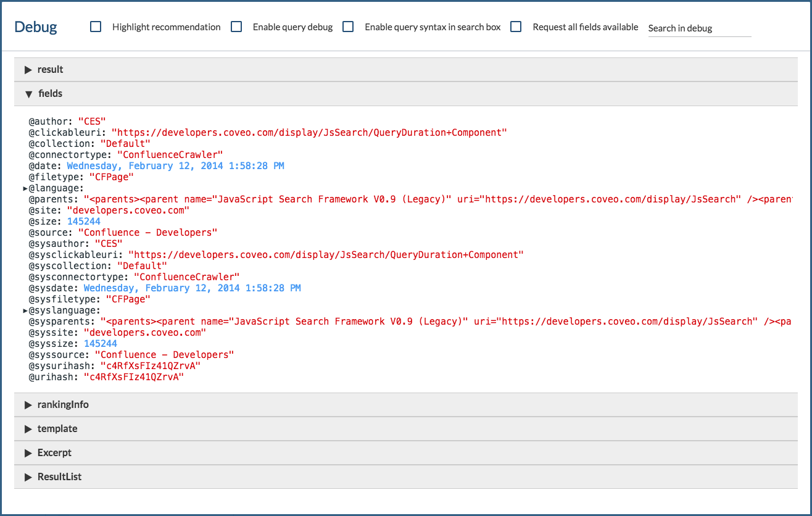This screenshot has width=812, height=516.
Task: Click the Debug panel heading
Action: point(36,27)
